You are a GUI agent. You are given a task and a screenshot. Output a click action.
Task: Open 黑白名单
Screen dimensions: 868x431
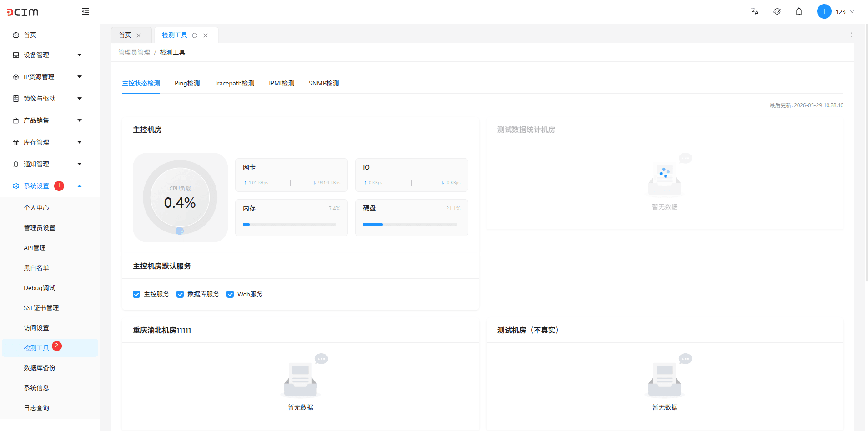click(x=36, y=268)
